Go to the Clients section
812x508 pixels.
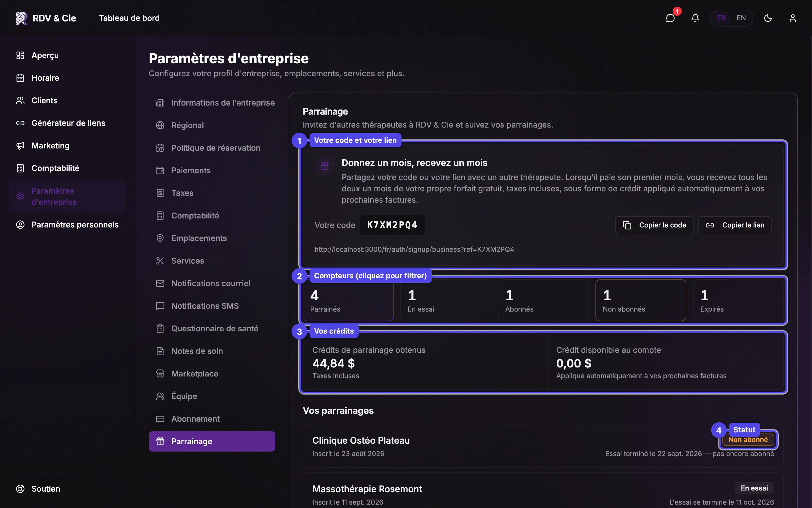67,100
